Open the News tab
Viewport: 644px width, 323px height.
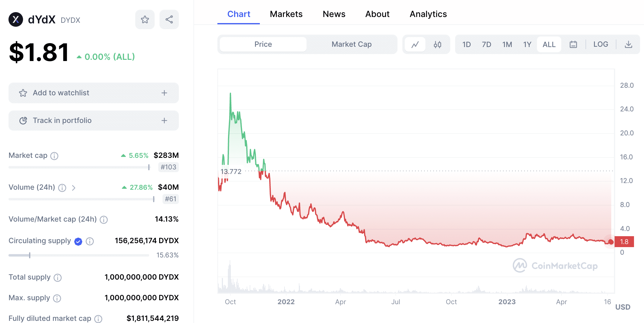click(x=334, y=14)
